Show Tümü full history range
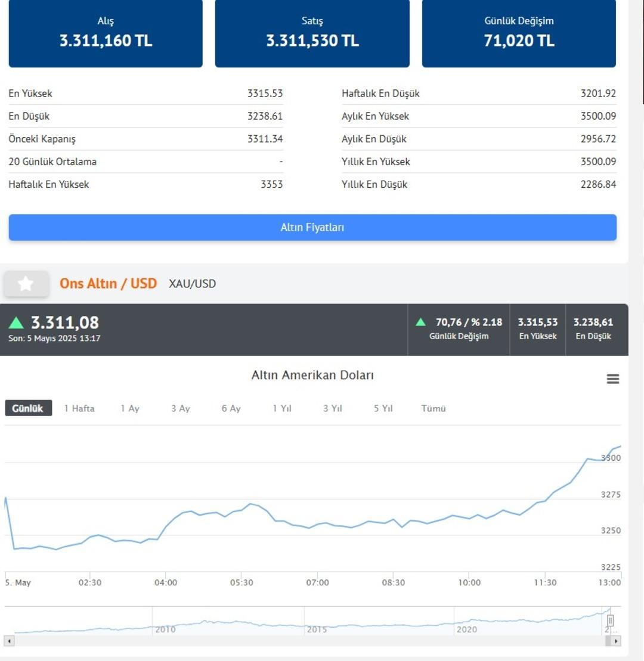 (434, 408)
